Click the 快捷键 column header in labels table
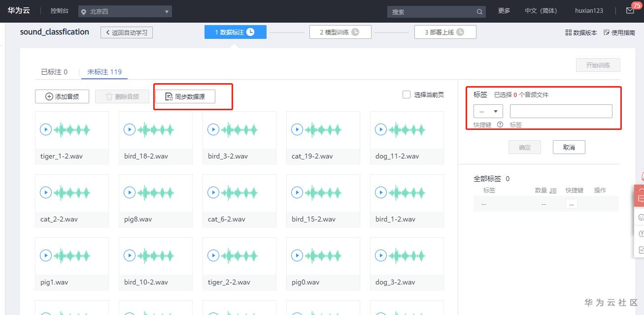 [x=574, y=190]
